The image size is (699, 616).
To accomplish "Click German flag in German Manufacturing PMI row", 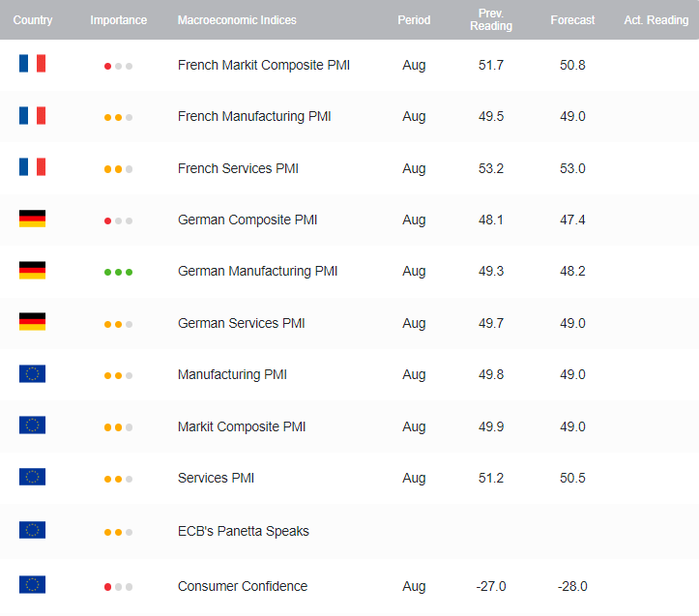I will 32,271.
